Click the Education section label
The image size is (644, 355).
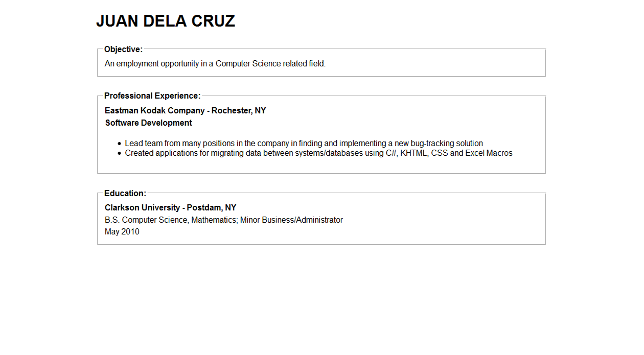click(x=125, y=194)
